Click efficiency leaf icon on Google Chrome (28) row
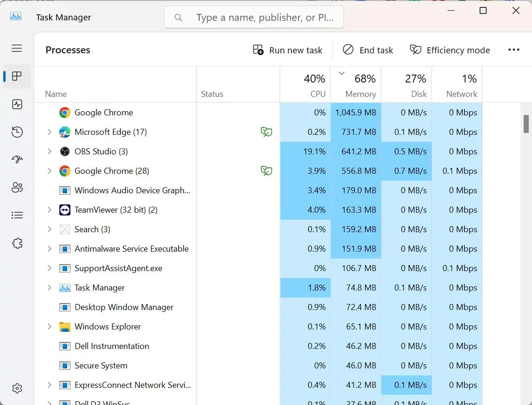Screen dimensions: 532x405 266,171
